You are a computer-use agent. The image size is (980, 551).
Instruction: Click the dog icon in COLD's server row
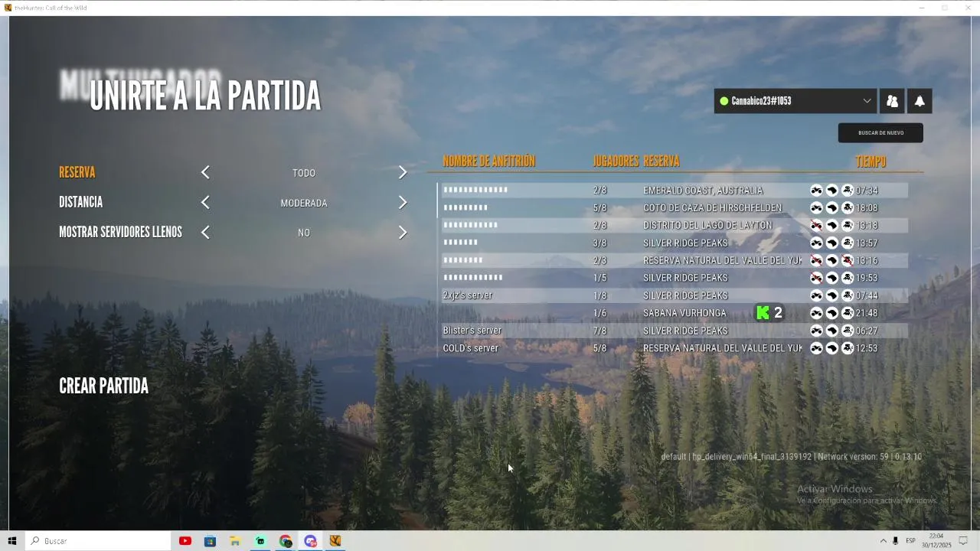(831, 348)
